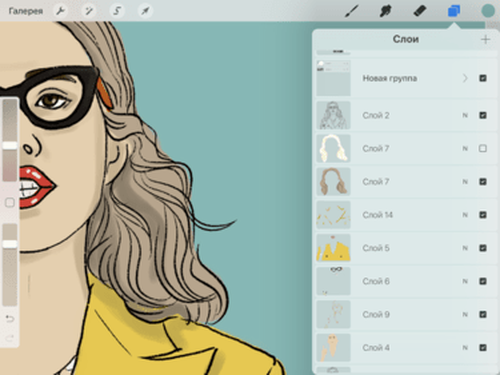Screen dimensions: 500x375
Task: Enable visibility of hidden Слой 7 layer
Action: [x=483, y=148]
